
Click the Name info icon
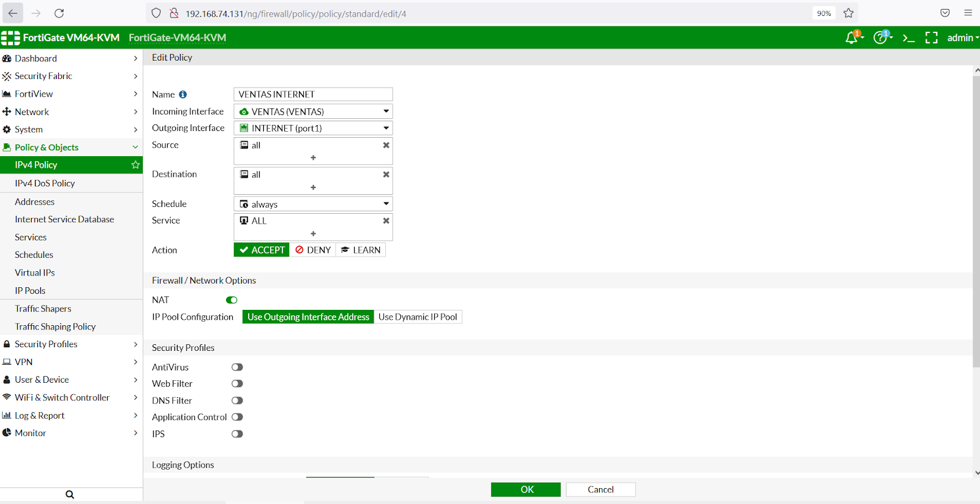click(x=183, y=94)
